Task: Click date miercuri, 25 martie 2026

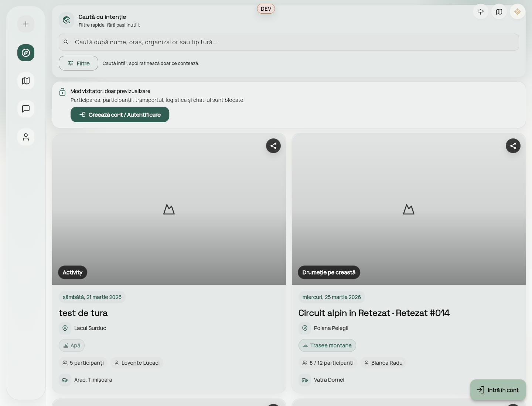Action: tap(332, 297)
